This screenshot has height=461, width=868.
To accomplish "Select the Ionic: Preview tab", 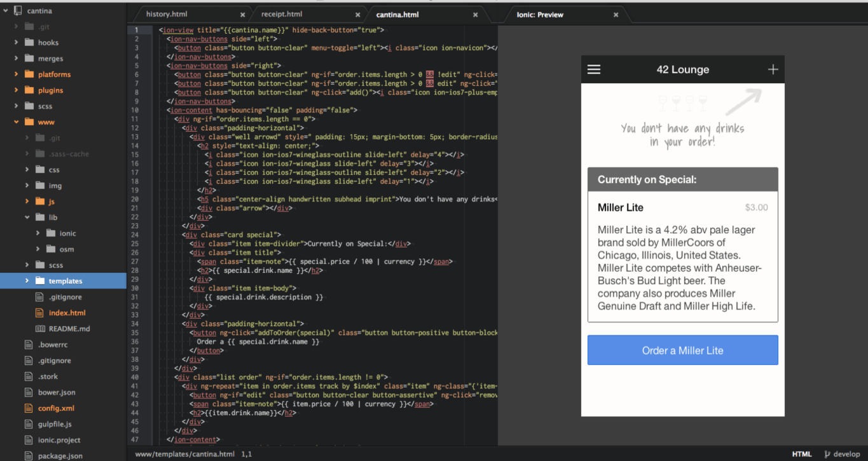I will coord(540,14).
